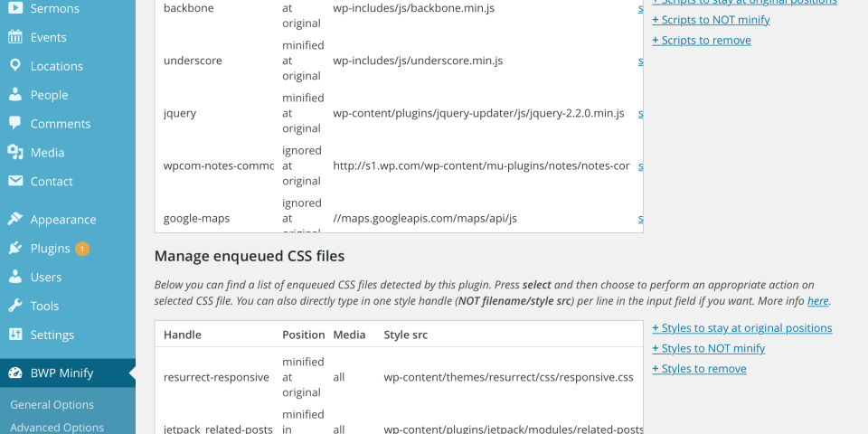Expand Styles to NOT minify
The height and width of the screenshot is (434, 868).
point(709,348)
